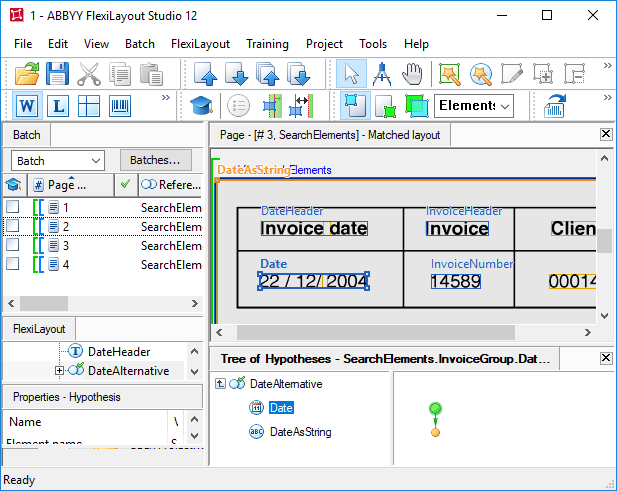Viewport: 617px width, 491px height.
Task: Click the green node in the hypothesis graph
Action: [x=435, y=408]
